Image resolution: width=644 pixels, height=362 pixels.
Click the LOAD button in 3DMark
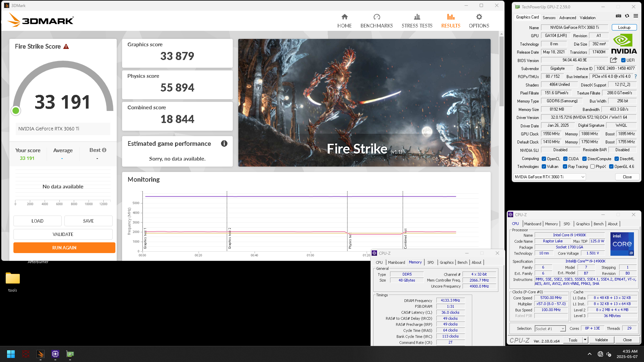(x=38, y=221)
